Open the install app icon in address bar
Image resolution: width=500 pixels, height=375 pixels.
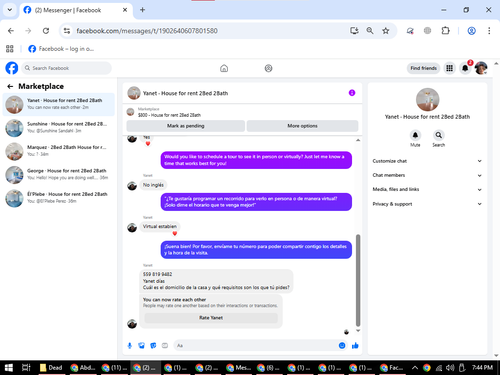click(x=354, y=31)
